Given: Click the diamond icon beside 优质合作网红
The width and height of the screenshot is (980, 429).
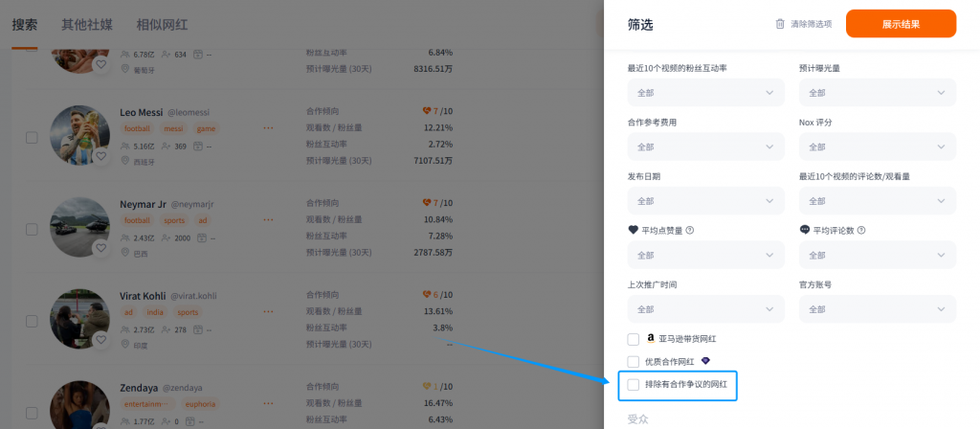Looking at the screenshot, I should 705,361.
